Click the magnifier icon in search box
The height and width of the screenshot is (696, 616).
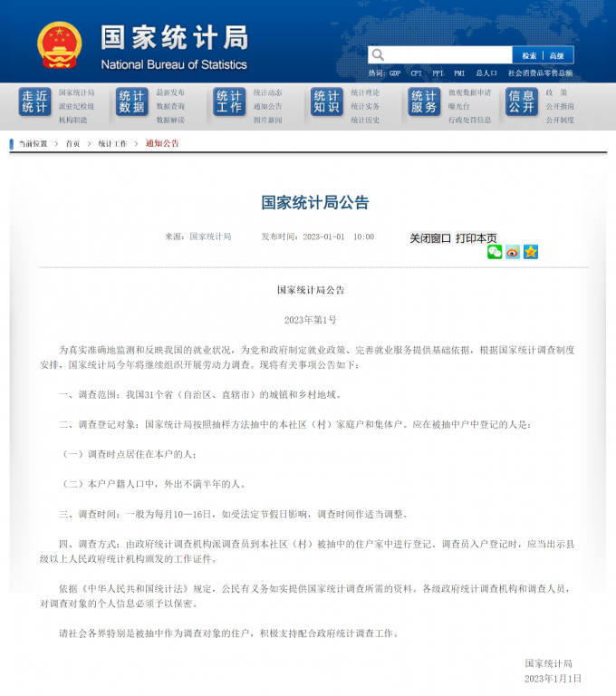(x=378, y=55)
